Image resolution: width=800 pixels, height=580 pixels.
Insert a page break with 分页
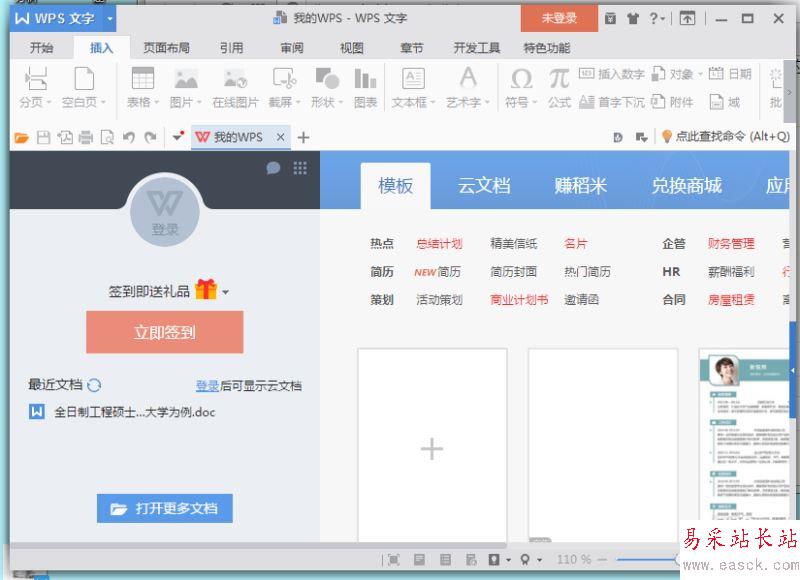pyautogui.click(x=35, y=88)
